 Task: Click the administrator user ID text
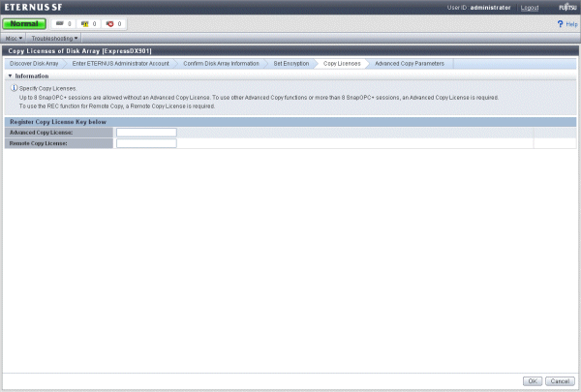tap(490, 8)
